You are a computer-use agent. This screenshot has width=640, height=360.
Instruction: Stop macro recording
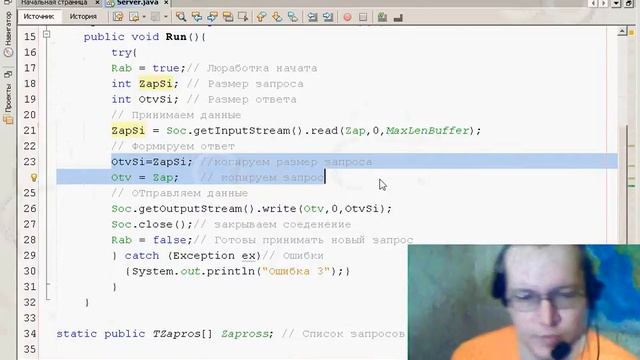coord(363,17)
